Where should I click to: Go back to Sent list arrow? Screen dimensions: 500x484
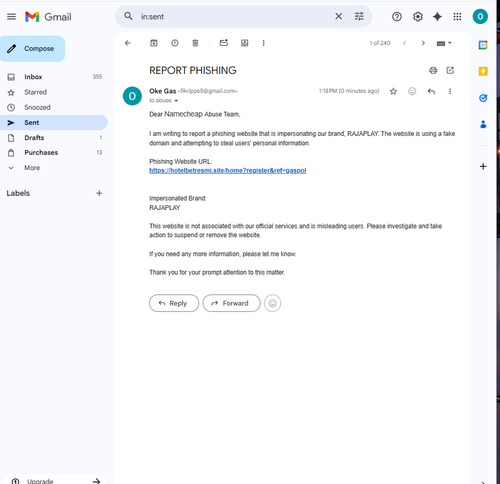(128, 43)
